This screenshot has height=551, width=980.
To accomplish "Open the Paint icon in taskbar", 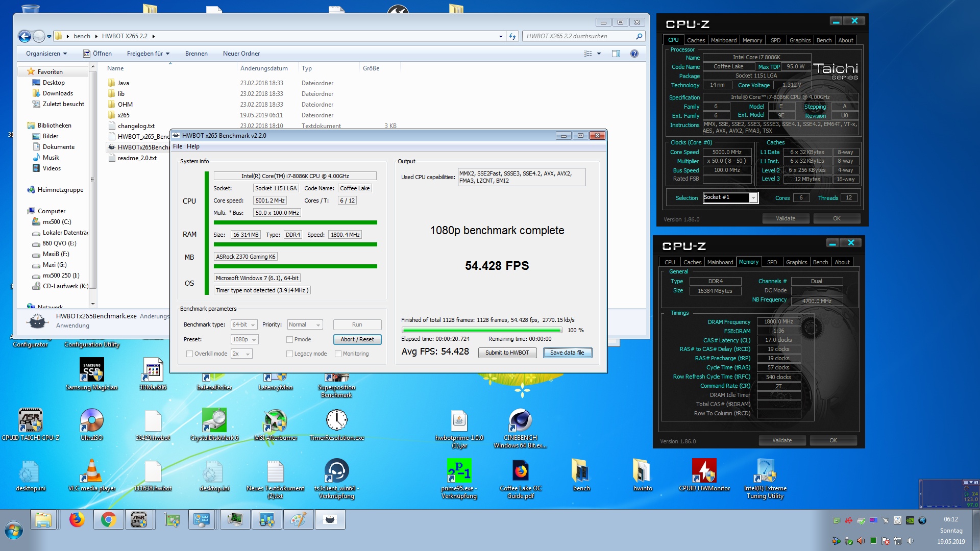I will [x=299, y=520].
